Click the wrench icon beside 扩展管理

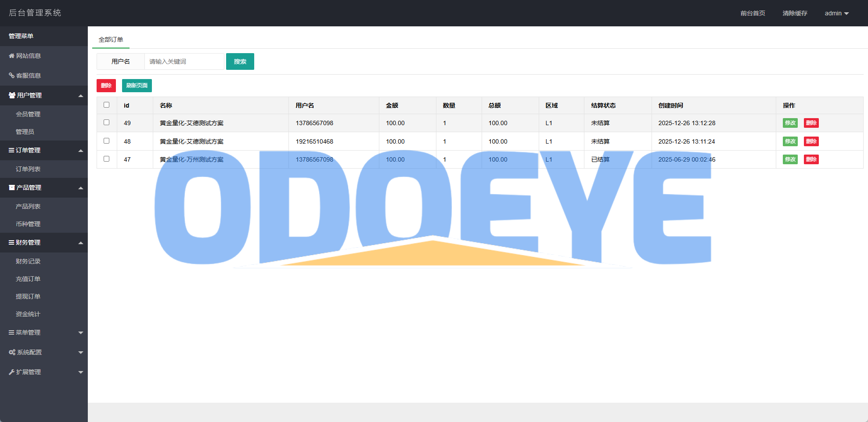[11, 372]
